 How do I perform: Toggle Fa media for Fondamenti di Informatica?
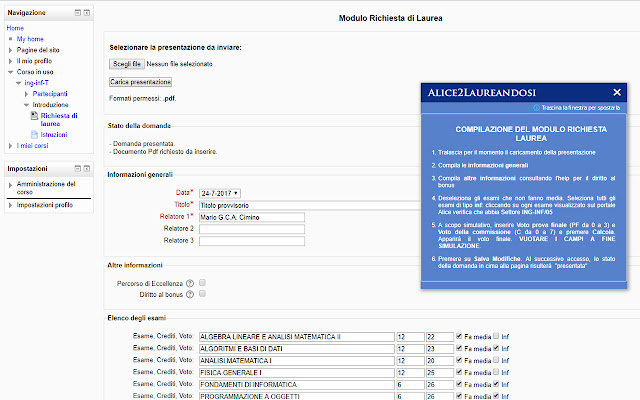(459, 383)
